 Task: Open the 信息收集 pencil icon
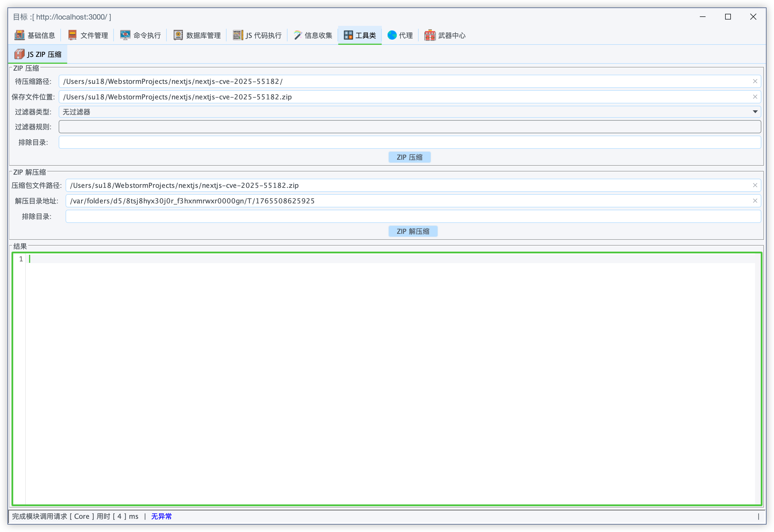[x=297, y=35]
